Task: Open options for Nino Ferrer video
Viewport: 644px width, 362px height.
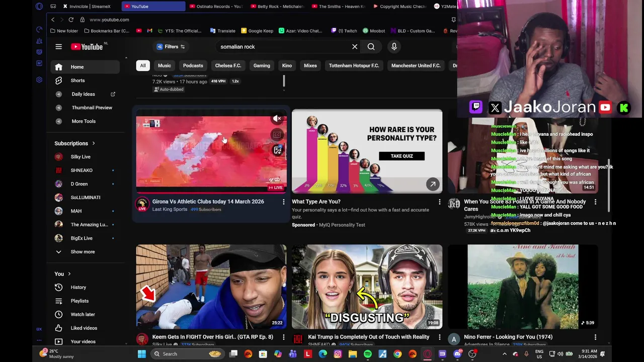Action: (x=595, y=337)
